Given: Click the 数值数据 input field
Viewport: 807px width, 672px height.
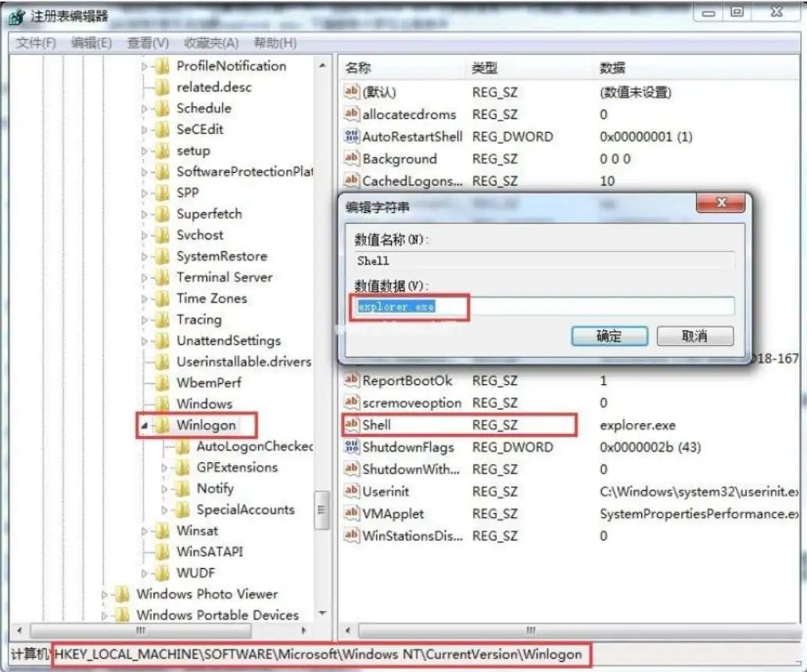Looking at the screenshot, I should [545, 307].
